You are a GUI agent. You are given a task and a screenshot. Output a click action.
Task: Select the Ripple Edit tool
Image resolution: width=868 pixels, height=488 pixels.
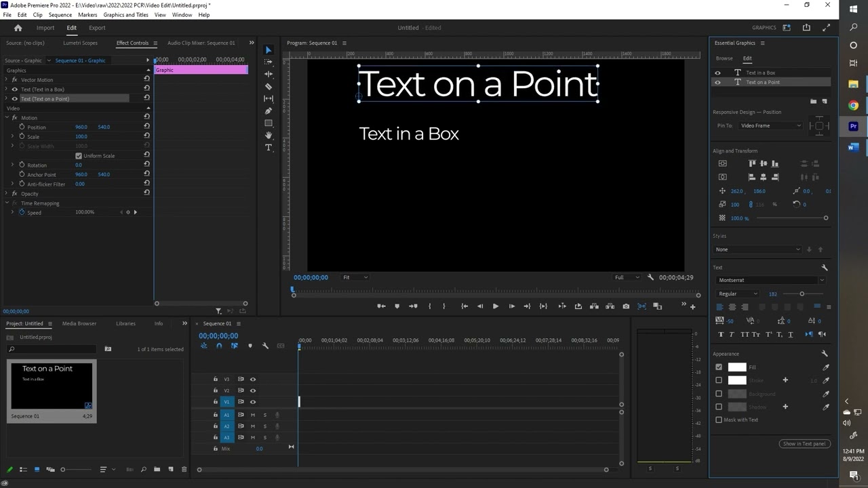click(269, 75)
